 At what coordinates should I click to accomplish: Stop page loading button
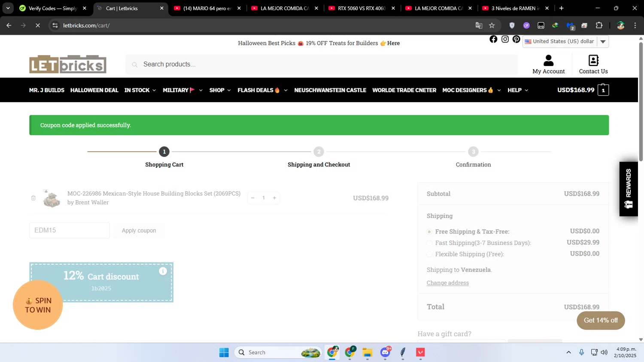pyautogui.click(x=38, y=25)
